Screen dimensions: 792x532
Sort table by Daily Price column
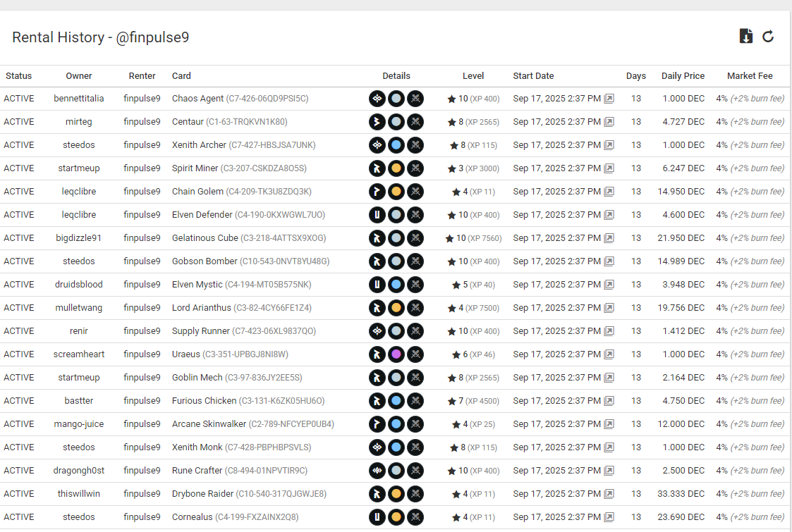point(682,76)
